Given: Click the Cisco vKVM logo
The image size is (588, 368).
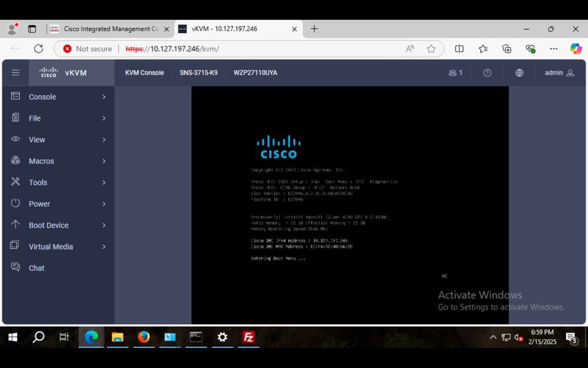Looking at the screenshot, I should tap(62, 73).
